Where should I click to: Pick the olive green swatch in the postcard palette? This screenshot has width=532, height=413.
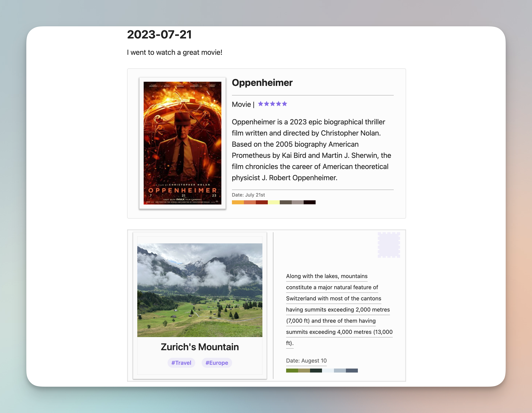[x=292, y=371]
